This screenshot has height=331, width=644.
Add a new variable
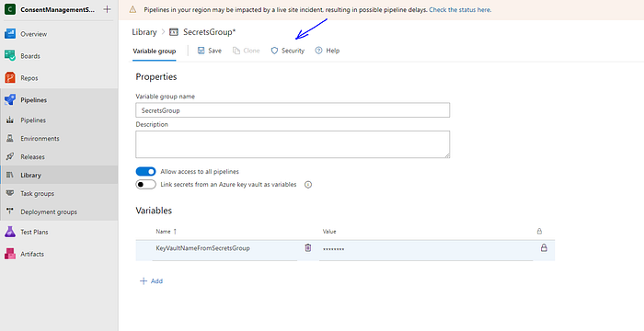click(152, 281)
